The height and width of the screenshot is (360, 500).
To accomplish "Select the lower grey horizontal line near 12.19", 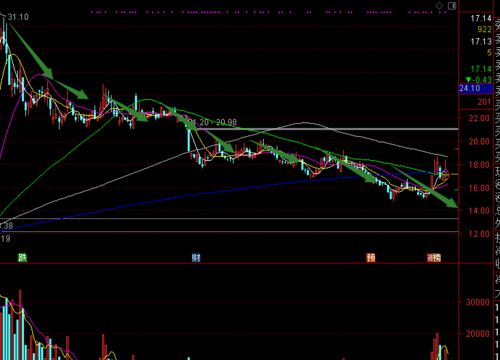I will [229, 231].
